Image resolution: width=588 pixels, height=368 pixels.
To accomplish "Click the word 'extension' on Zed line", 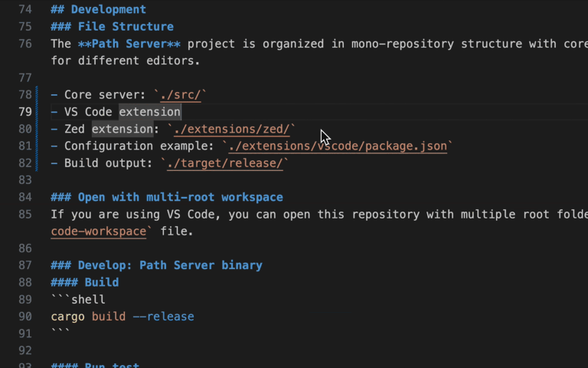I will tap(122, 129).
